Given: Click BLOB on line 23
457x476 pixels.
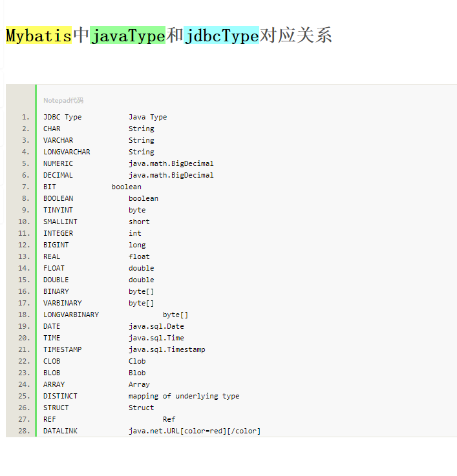Looking at the screenshot, I should pos(52,373).
